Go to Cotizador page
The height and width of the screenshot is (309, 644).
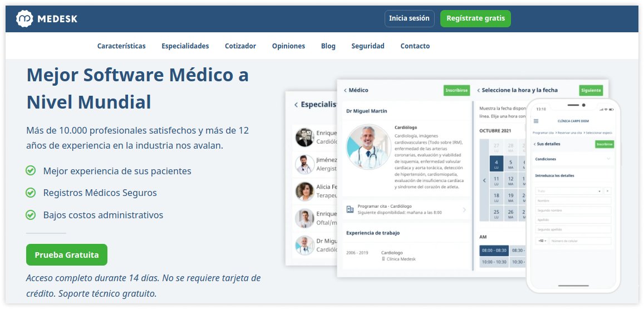pyautogui.click(x=240, y=46)
